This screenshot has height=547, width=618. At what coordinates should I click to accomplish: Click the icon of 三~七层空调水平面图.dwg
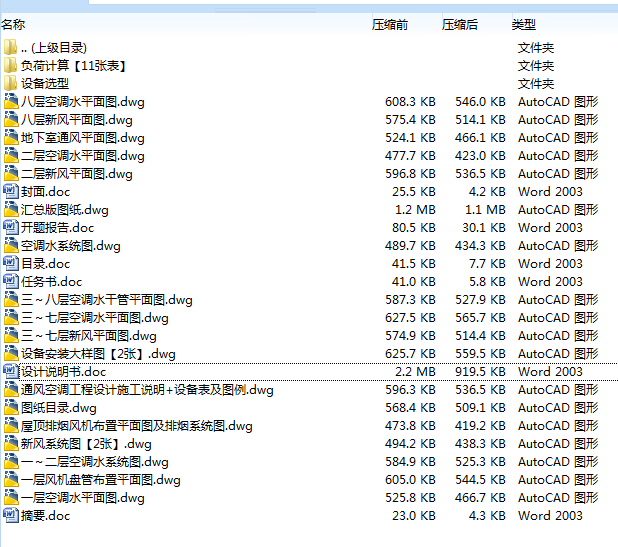point(11,317)
